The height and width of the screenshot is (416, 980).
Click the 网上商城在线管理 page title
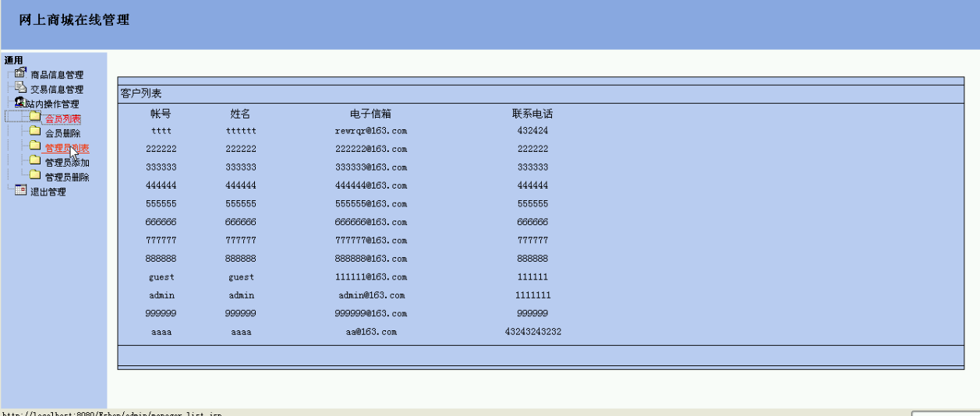tap(74, 20)
